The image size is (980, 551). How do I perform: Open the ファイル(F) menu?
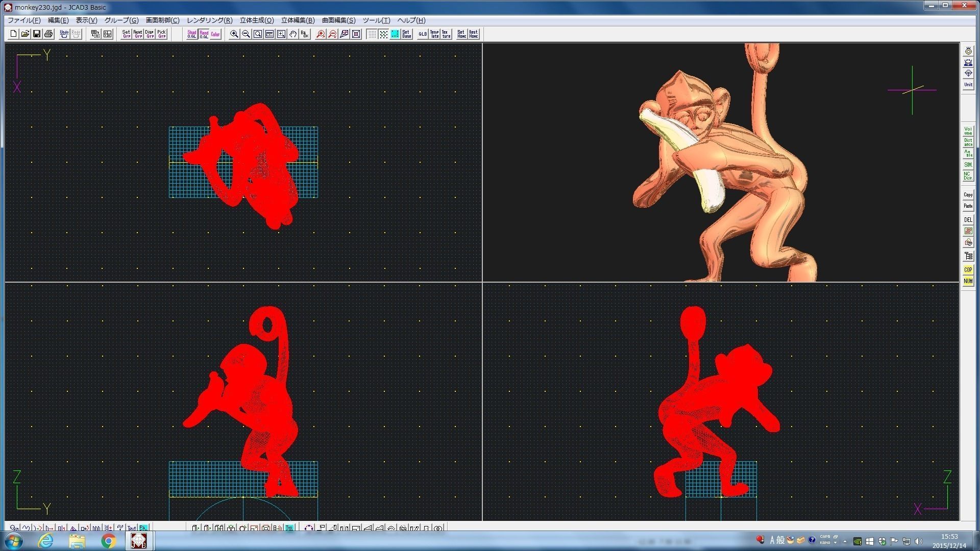[x=24, y=20]
